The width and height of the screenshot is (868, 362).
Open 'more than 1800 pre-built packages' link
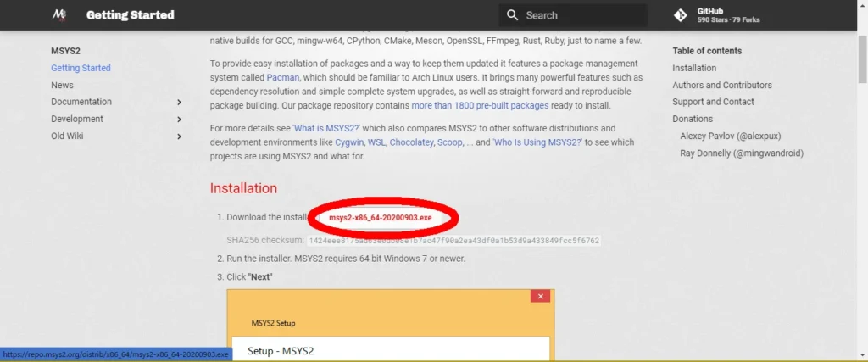(480, 105)
